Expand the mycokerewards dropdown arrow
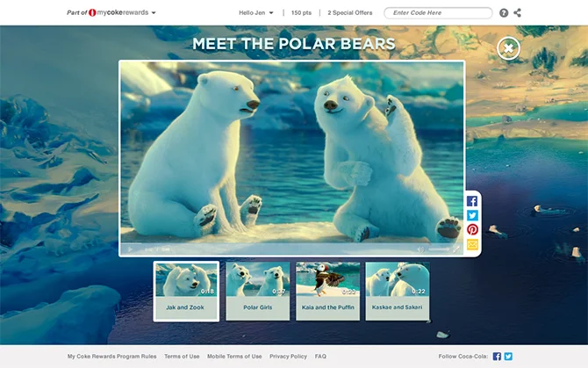588x368 pixels. [x=154, y=13]
